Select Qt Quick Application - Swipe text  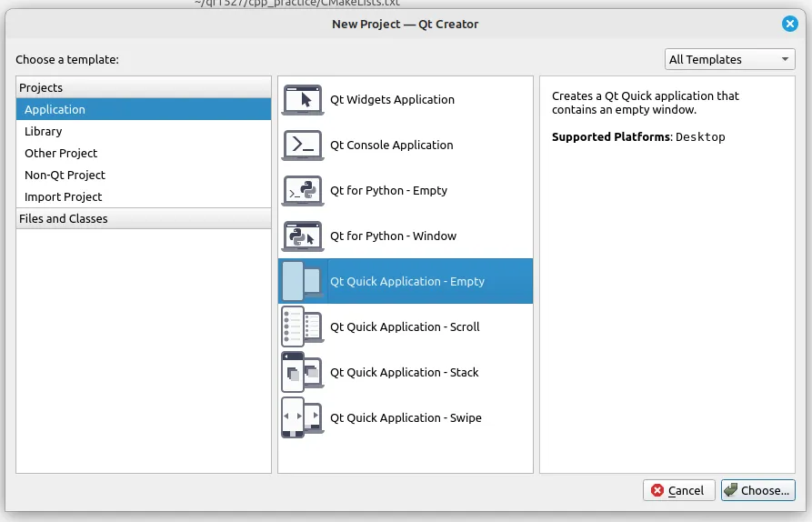click(406, 417)
